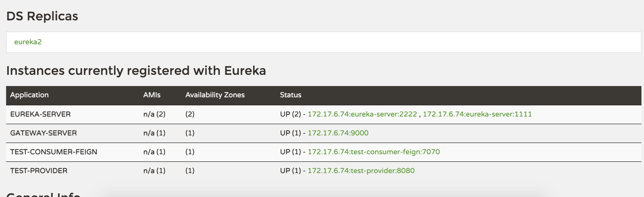Click the Status column header
This screenshot has height=197, width=644.
(290, 95)
